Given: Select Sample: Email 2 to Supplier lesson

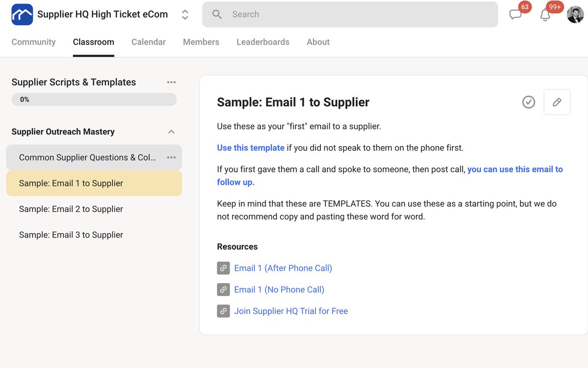Looking at the screenshot, I should coord(71,209).
